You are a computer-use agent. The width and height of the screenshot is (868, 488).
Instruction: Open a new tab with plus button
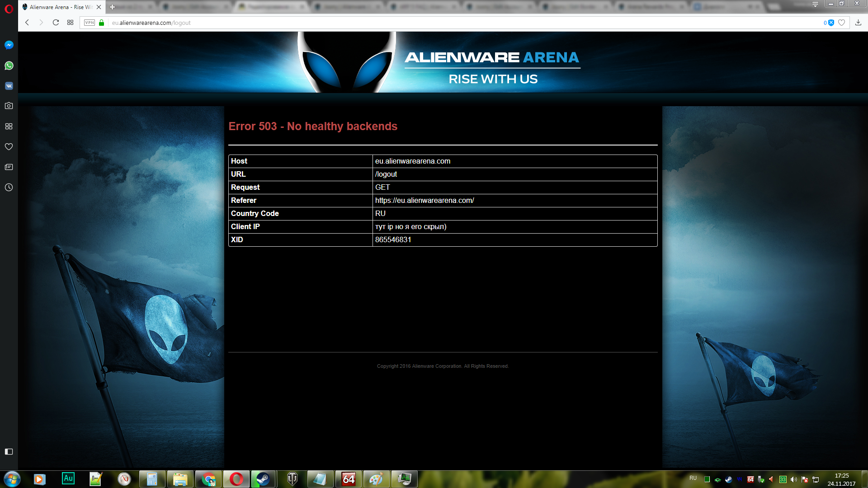(x=112, y=7)
